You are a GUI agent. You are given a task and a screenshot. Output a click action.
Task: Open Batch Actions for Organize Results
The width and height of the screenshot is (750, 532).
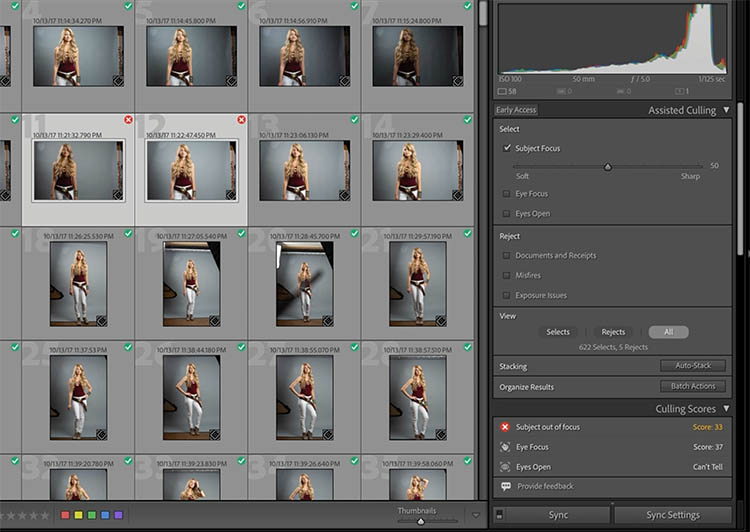692,386
